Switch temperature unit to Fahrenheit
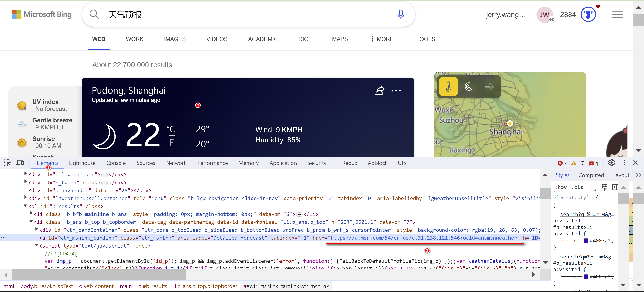Viewport: 644px width, 292px height. pos(172,143)
